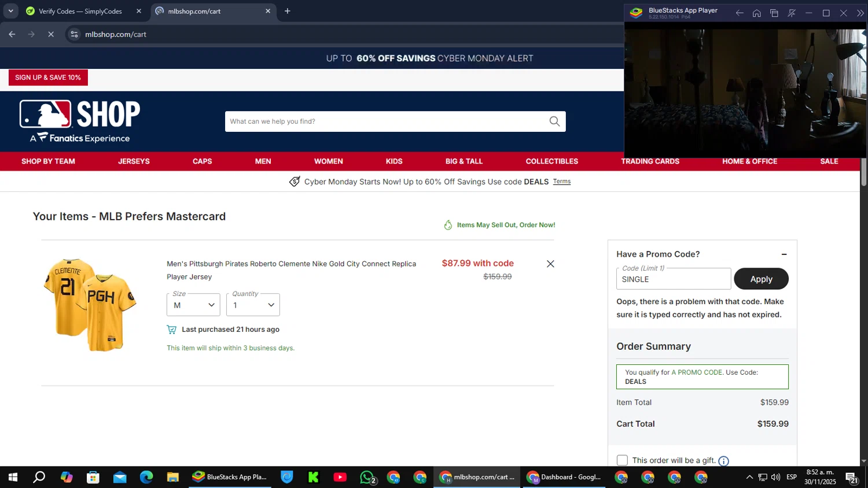Close the Verify Codes SimplyCodes tab
The width and height of the screenshot is (868, 488).
pos(139,11)
